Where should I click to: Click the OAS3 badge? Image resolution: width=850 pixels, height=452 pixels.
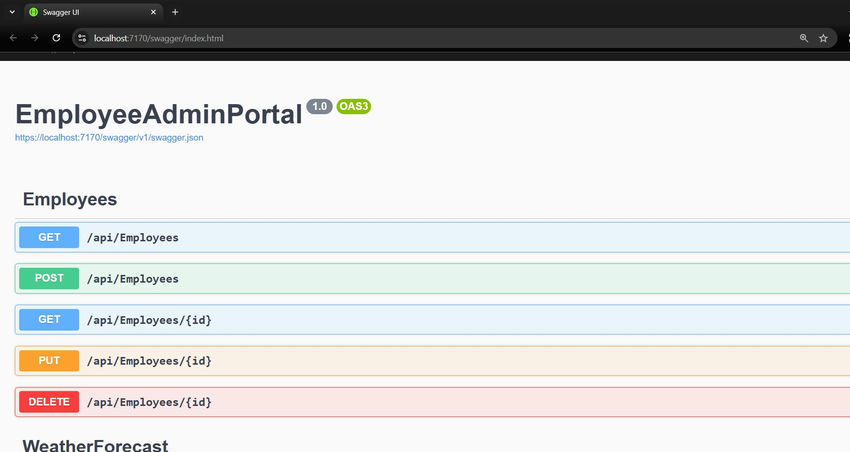[x=353, y=106]
